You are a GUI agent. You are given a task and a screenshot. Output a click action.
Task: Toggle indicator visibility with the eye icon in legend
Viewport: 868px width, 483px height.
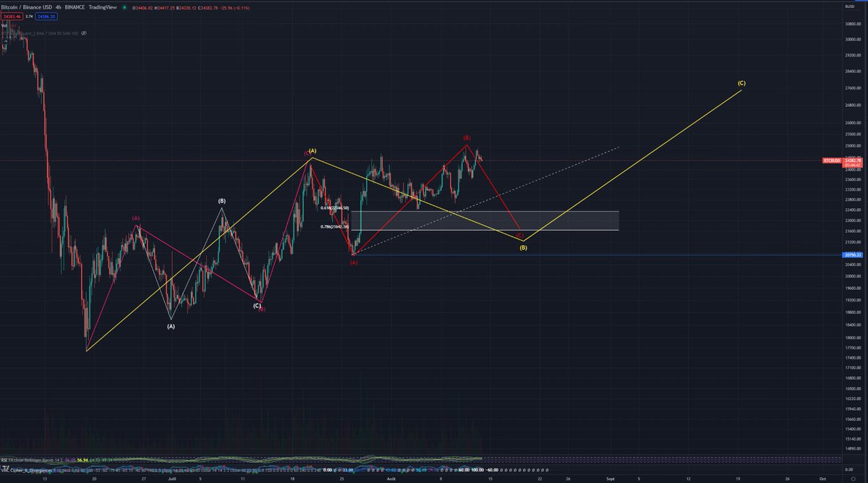(83, 33)
